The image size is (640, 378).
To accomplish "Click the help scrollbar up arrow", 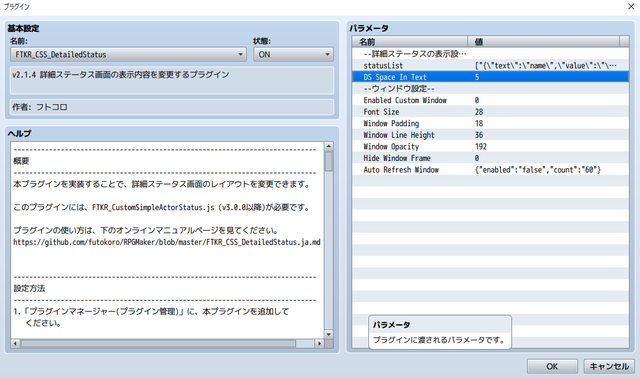I will pos(329,146).
